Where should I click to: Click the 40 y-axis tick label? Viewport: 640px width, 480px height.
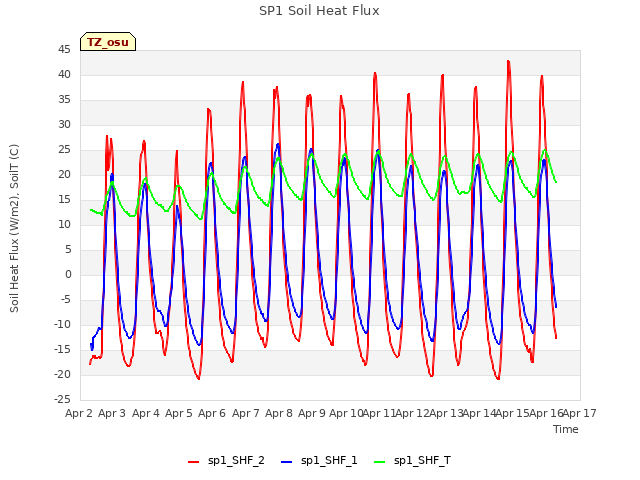[x=64, y=75]
